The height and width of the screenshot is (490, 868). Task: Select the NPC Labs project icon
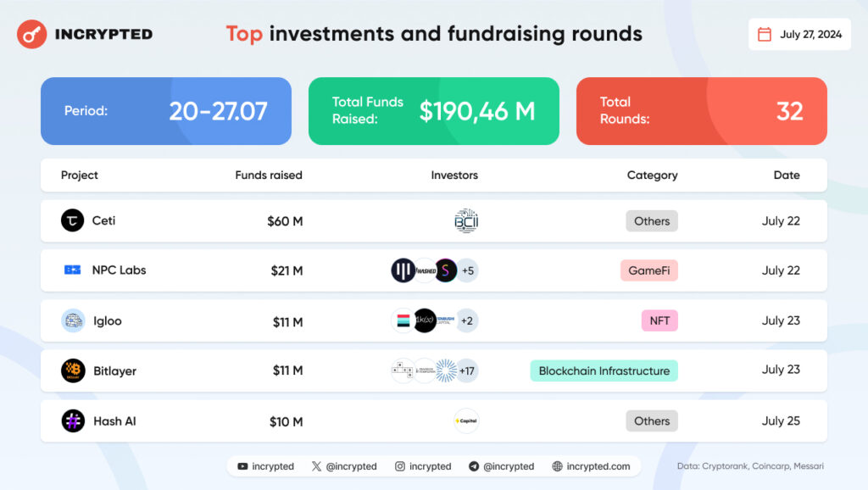pyautogui.click(x=73, y=270)
